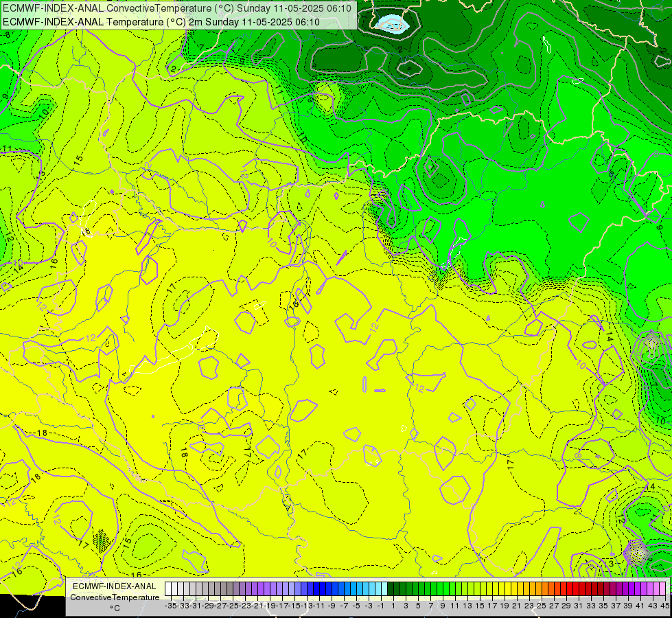Click 'ConvectiveTemperature' text in the legend box
This screenshot has height=618, width=672.
click(115, 597)
